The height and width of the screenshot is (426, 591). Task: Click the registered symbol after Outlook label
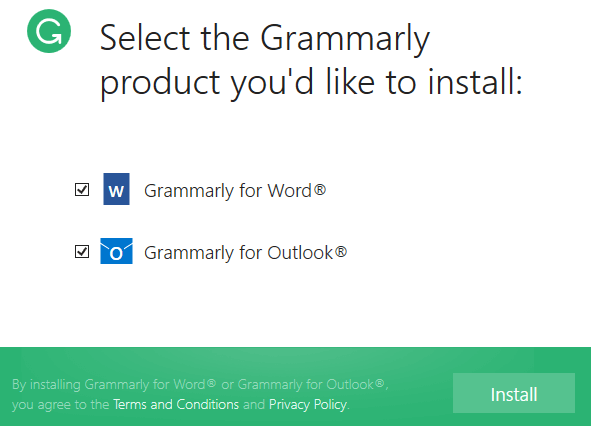coord(341,251)
